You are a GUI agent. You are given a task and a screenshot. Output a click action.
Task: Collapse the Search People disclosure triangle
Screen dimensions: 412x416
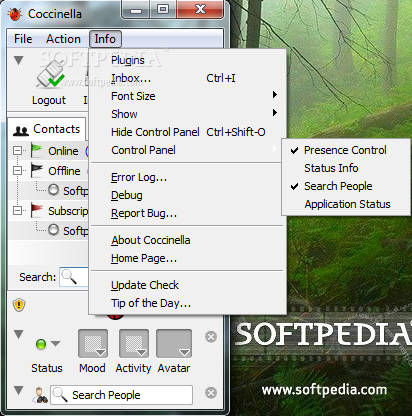point(19,390)
